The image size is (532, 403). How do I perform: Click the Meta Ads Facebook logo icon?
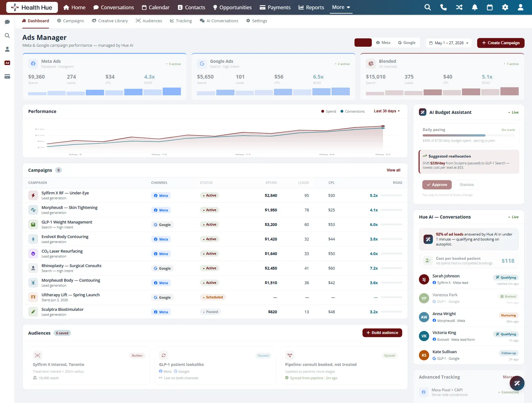pyautogui.click(x=33, y=63)
